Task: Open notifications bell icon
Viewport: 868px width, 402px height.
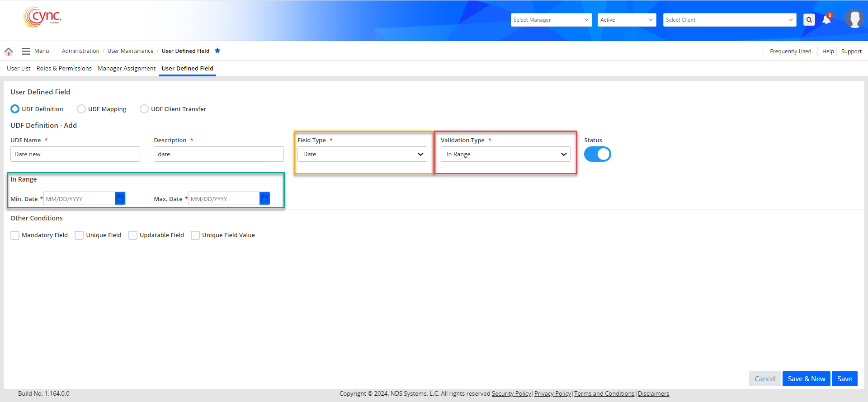Action: (x=826, y=20)
